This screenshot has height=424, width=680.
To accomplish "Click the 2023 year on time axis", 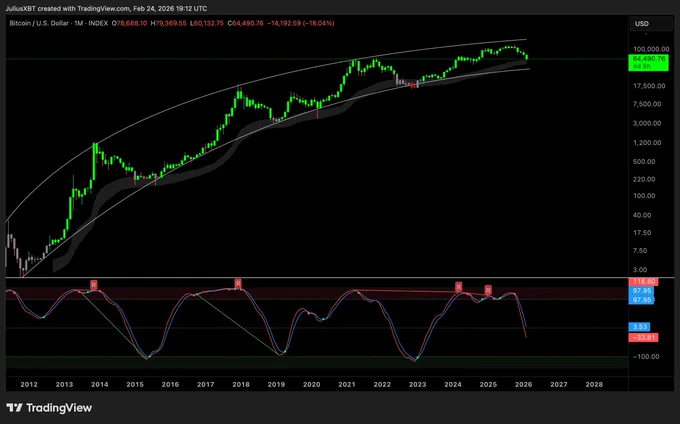I will (418, 384).
